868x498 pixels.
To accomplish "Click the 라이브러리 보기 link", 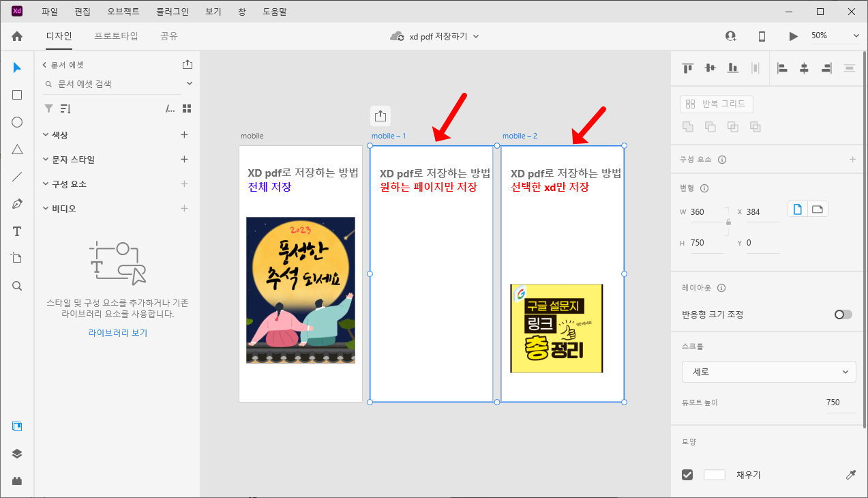I will tap(117, 332).
